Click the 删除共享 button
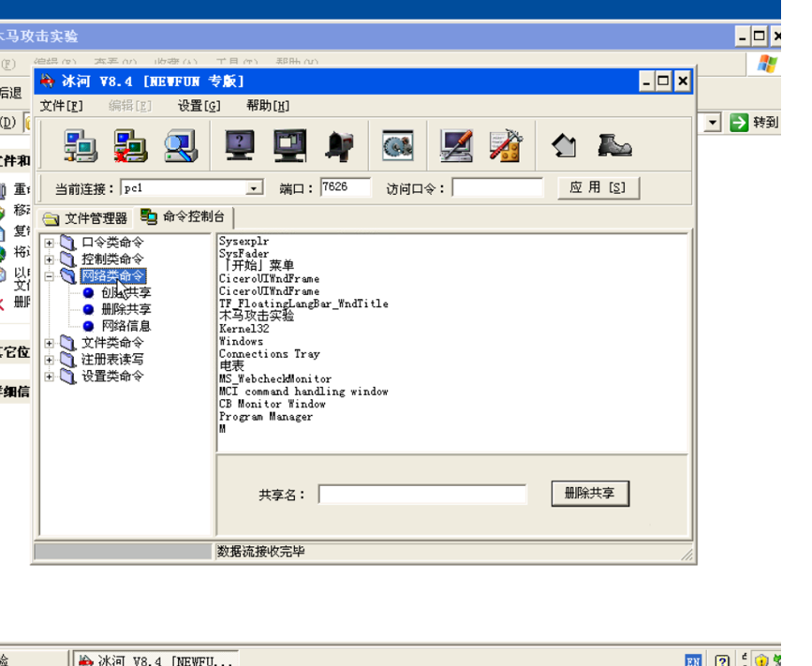 pyautogui.click(x=590, y=493)
